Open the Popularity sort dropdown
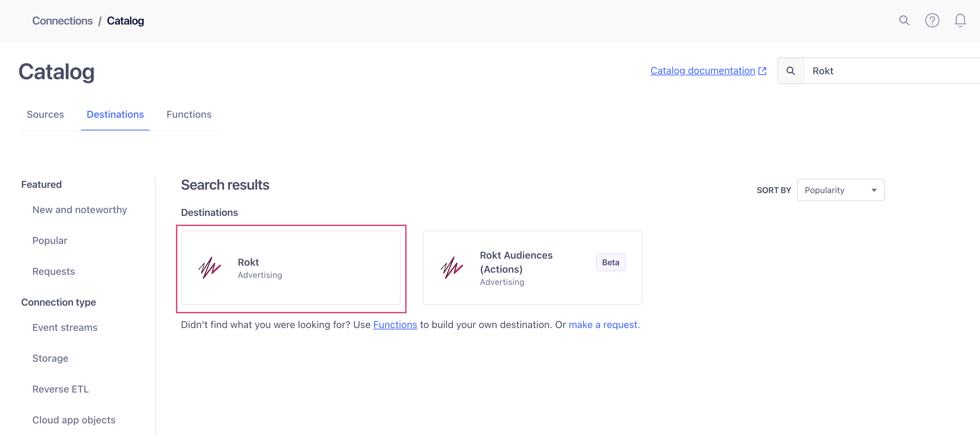The width and height of the screenshot is (980, 436). pyautogui.click(x=841, y=190)
